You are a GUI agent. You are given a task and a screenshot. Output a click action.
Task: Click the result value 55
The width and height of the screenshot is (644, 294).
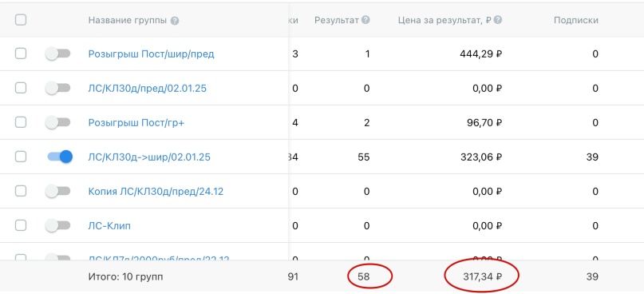tap(363, 157)
